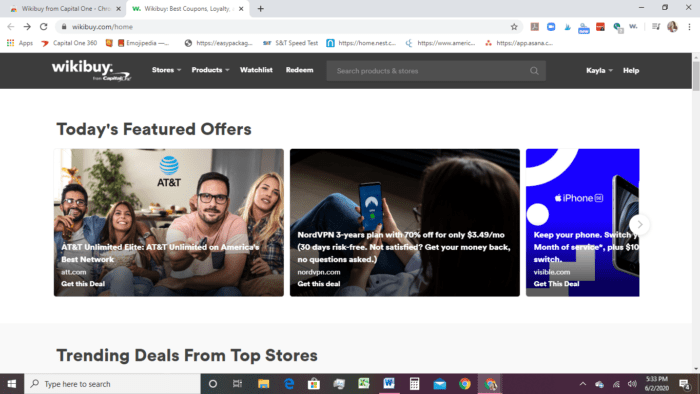Open the easypackag... bookmark

pos(219,43)
